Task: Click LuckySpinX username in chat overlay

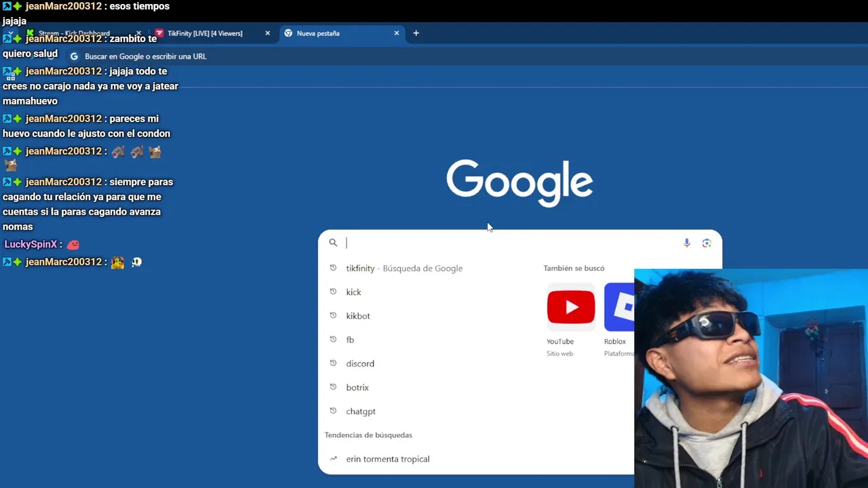Action: coord(31,244)
